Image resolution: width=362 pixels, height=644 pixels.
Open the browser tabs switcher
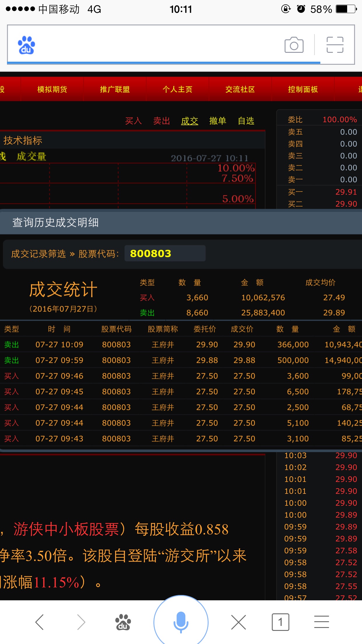pos(280,622)
